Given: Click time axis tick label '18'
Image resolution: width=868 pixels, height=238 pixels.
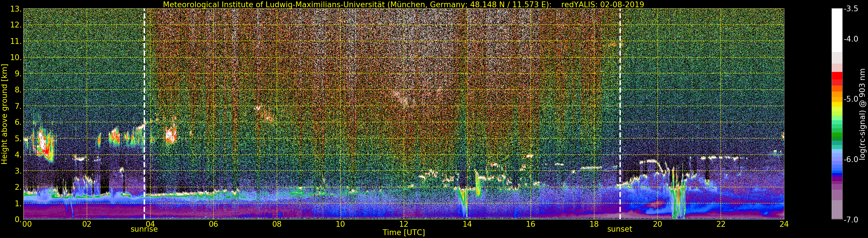Looking at the screenshot, I should pos(594,224).
